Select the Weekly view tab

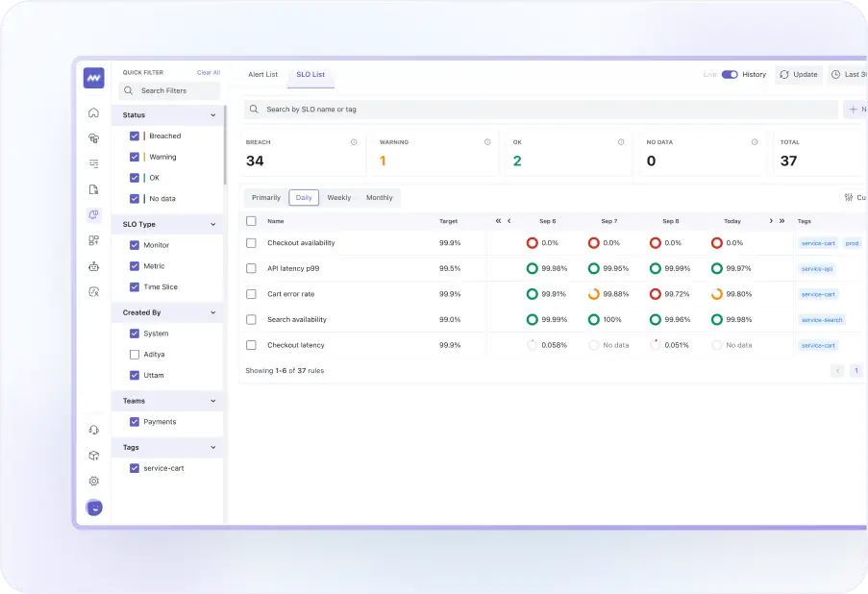338,198
